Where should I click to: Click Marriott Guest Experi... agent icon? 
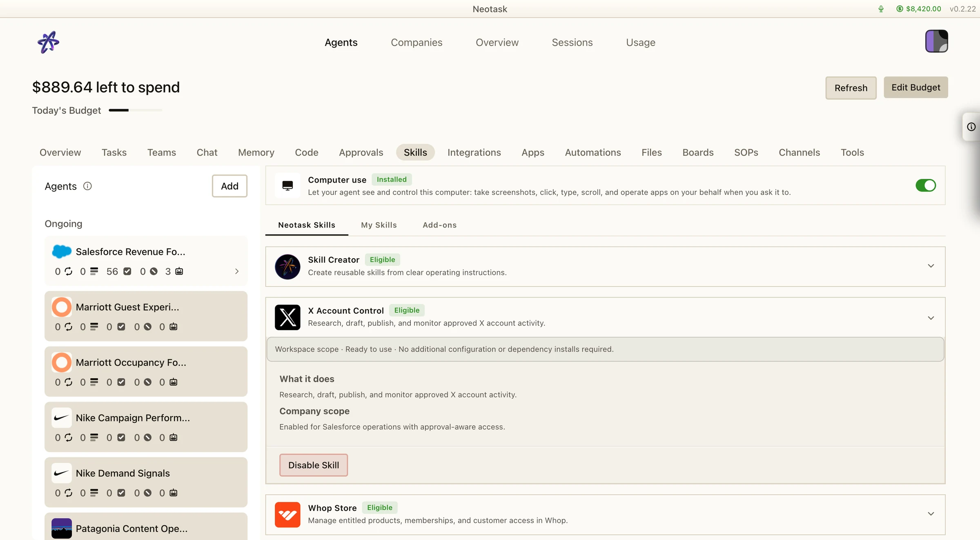tap(62, 307)
